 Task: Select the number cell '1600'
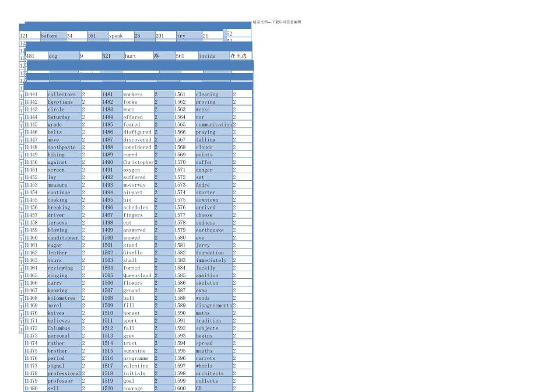(x=185, y=388)
